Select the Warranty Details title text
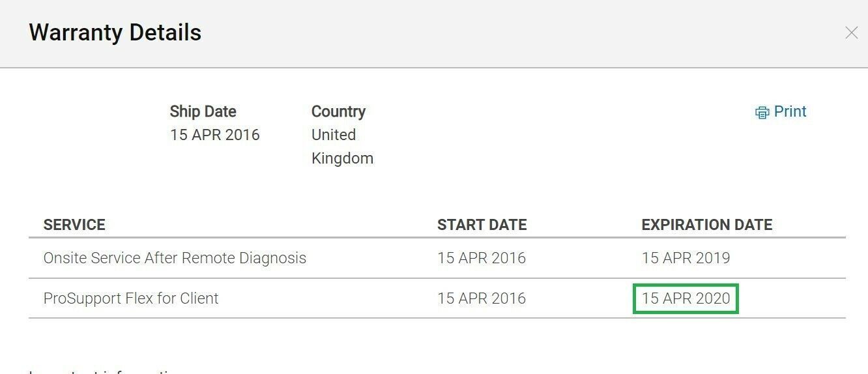The width and height of the screenshot is (868, 374). (x=115, y=33)
